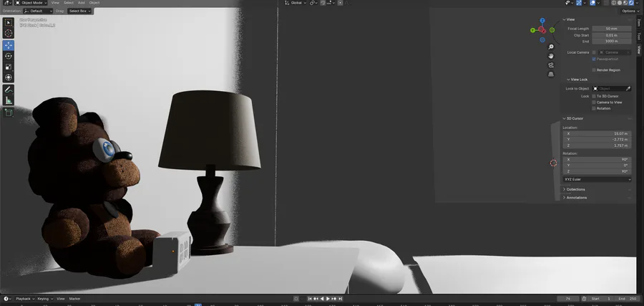Activate the Transform tool
644x306 pixels.
9,77
